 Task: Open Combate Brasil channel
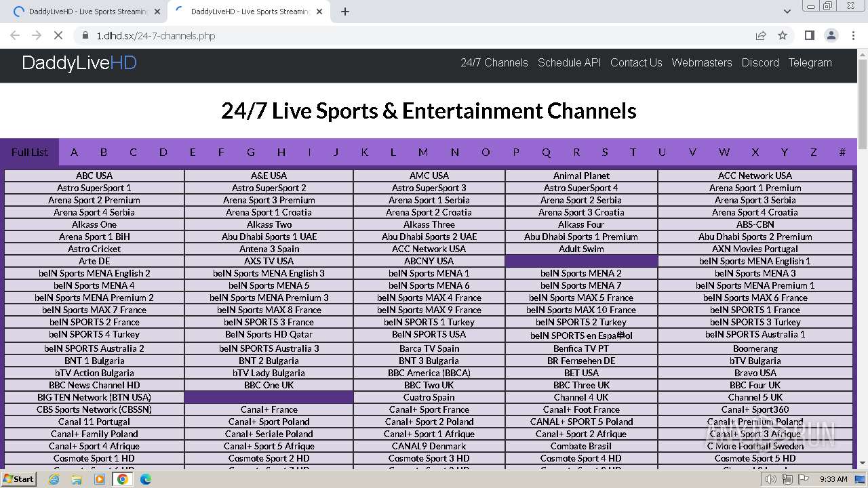(x=581, y=446)
